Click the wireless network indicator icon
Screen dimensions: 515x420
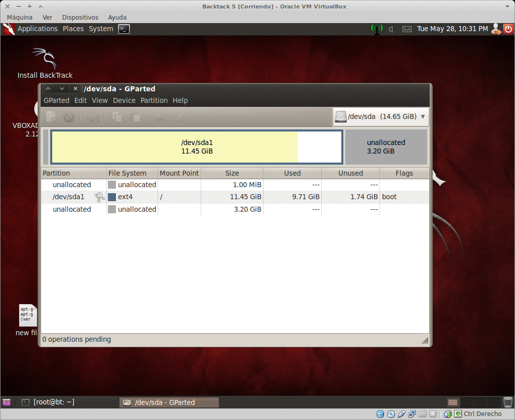[x=377, y=29]
